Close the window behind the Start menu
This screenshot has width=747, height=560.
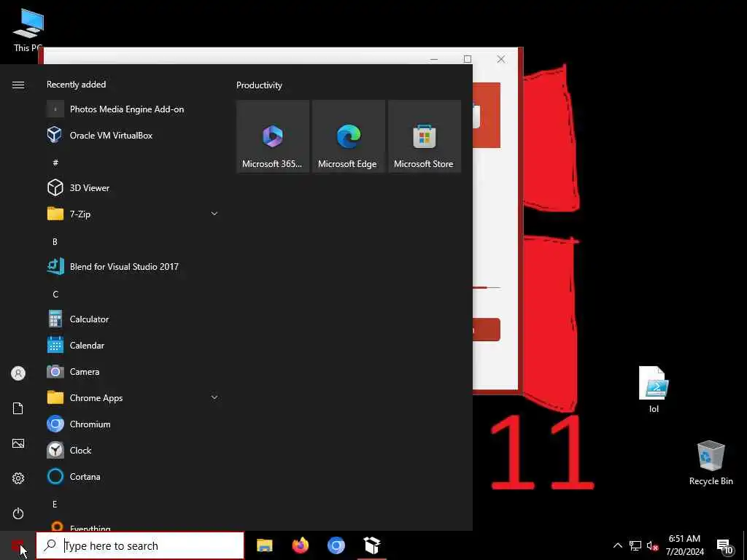click(x=500, y=59)
